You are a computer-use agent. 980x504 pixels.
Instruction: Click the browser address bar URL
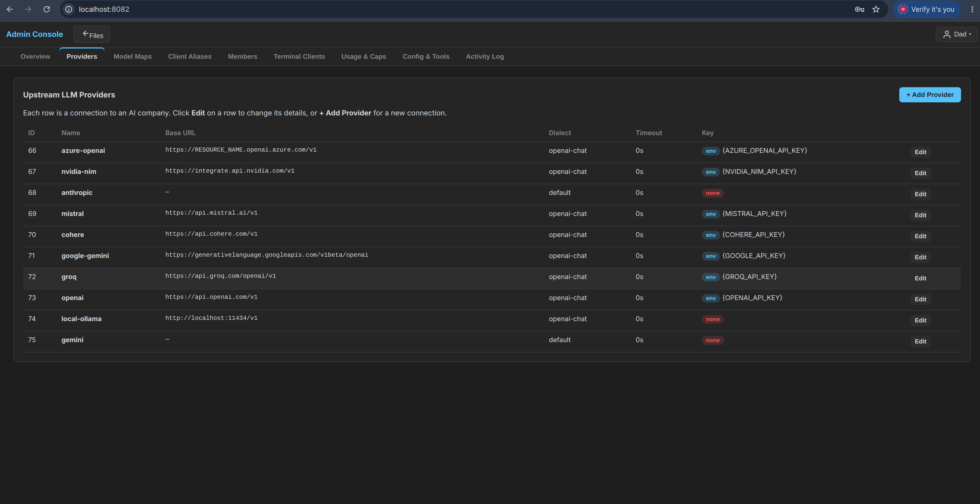[x=104, y=9]
